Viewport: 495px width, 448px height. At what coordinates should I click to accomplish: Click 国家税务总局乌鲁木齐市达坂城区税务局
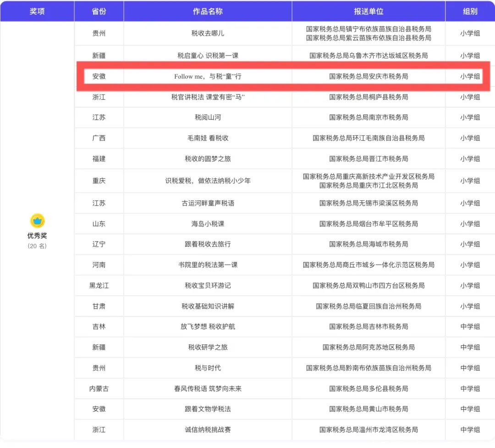pyautogui.click(x=368, y=55)
